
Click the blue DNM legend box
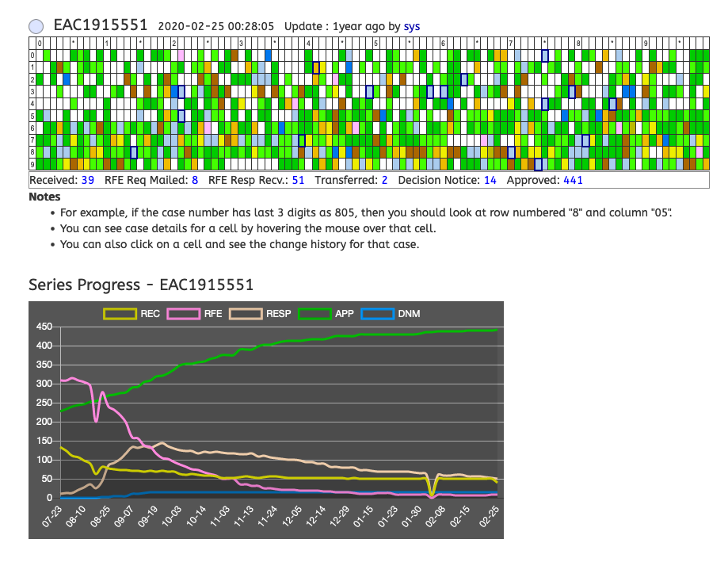(376, 314)
